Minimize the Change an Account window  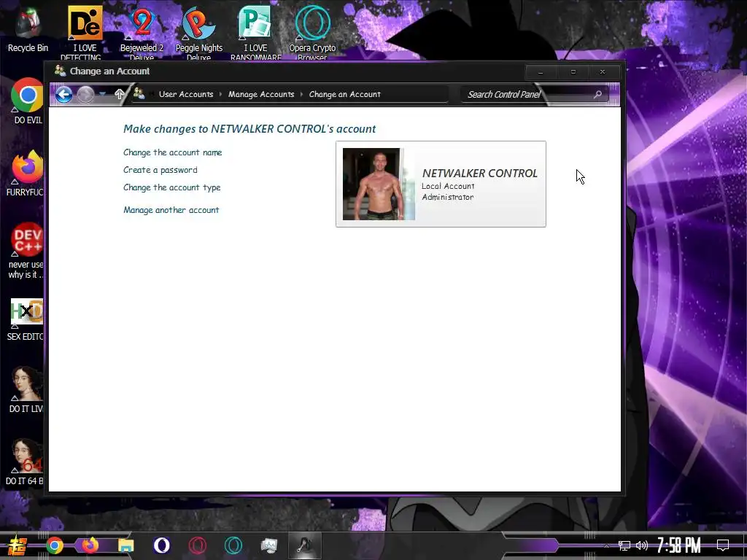541,72
